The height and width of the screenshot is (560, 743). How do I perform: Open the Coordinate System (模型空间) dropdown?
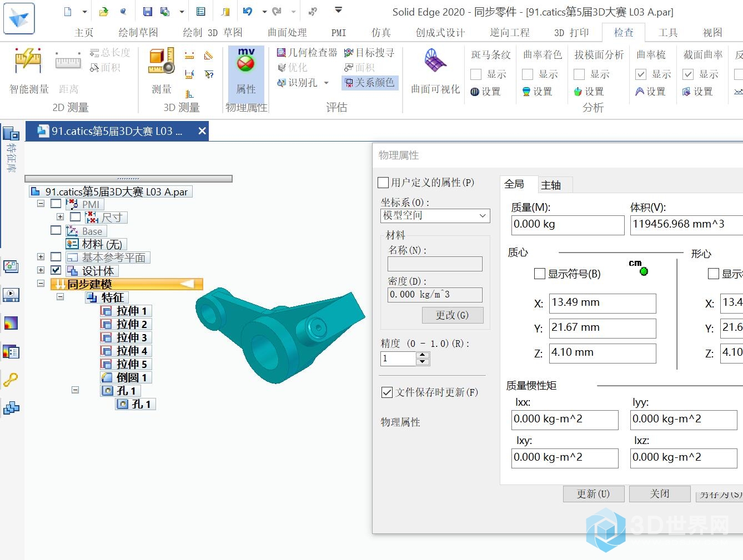[x=435, y=215]
